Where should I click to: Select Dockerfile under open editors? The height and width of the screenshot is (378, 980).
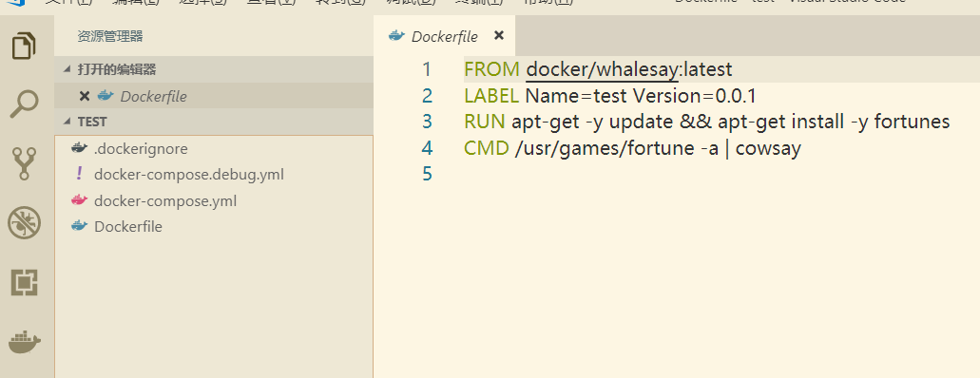[214, 96]
